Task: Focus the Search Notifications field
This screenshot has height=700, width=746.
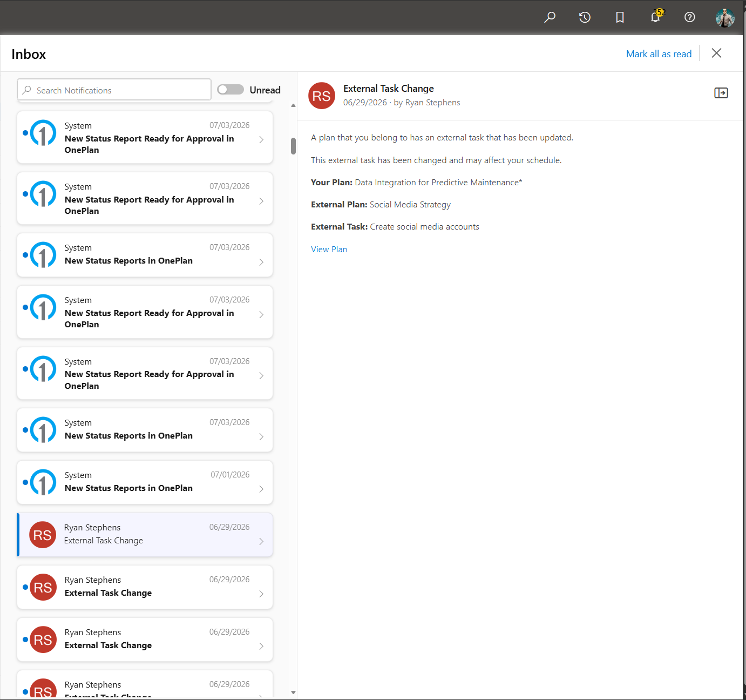Action: click(114, 90)
